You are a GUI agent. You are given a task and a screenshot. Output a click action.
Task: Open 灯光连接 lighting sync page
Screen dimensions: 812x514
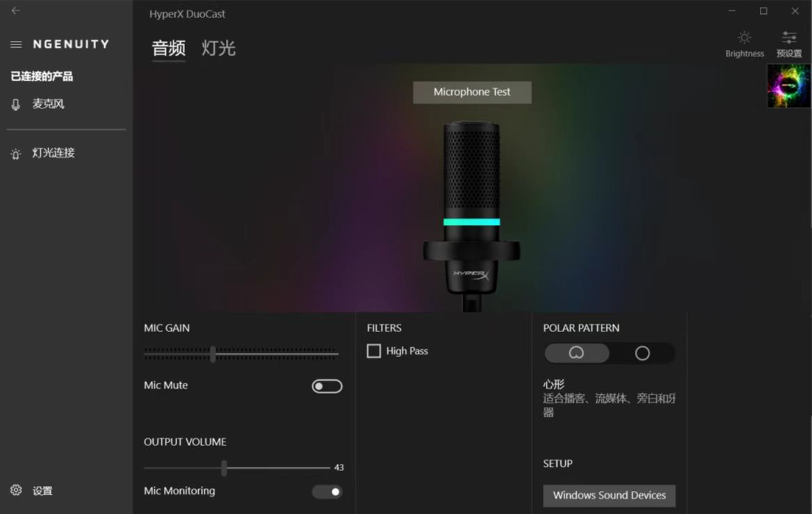point(43,154)
